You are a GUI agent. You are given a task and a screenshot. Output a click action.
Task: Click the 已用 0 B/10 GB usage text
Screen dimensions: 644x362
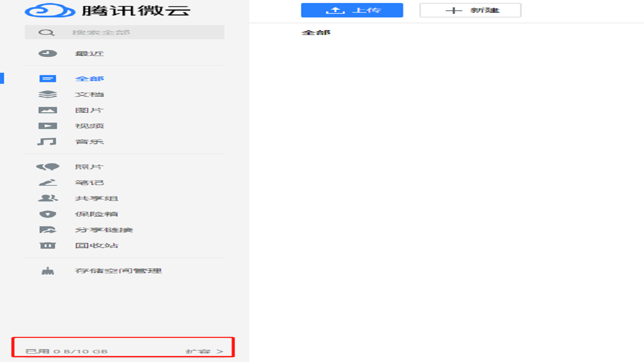click(x=66, y=351)
